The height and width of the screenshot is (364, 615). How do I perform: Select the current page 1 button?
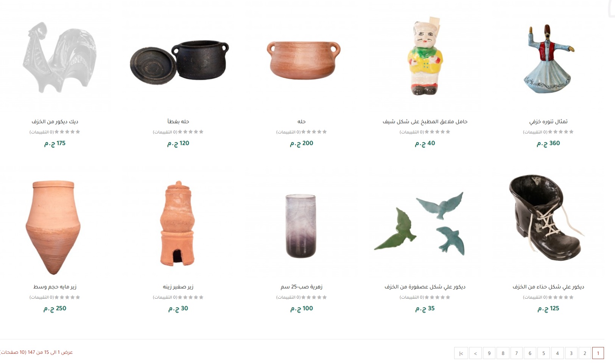[x=598, y=353]
